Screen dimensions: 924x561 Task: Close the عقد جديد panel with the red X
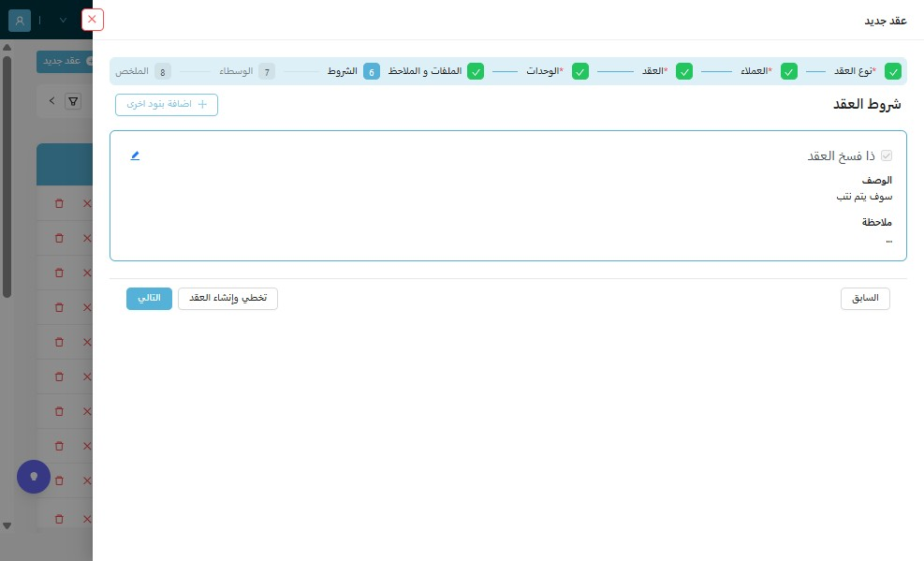click(x=92, y=20)
